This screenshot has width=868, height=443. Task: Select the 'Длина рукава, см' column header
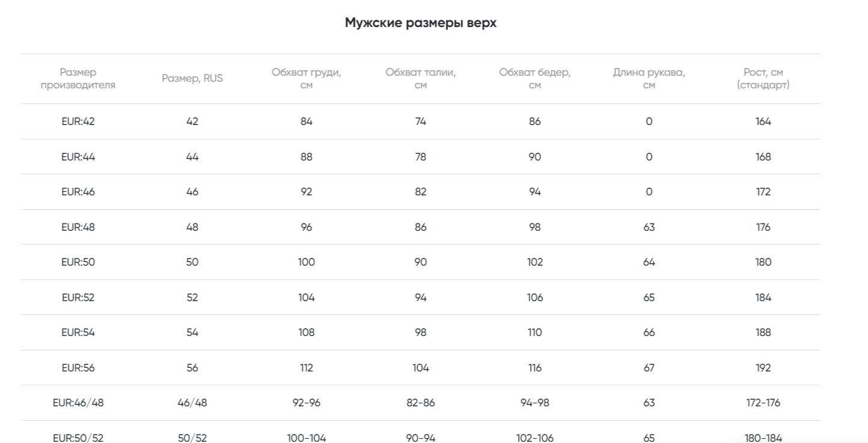click(649, 79)
